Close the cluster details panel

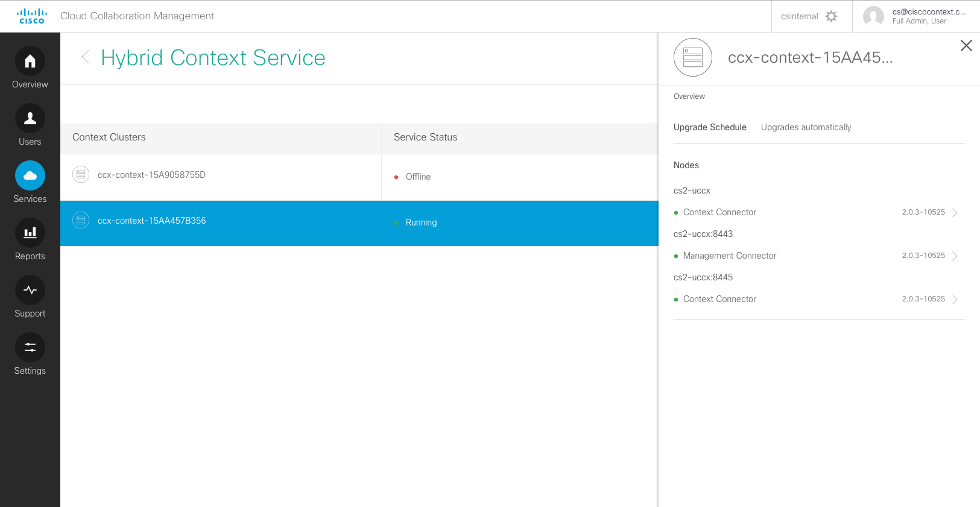tap(966, 46)
